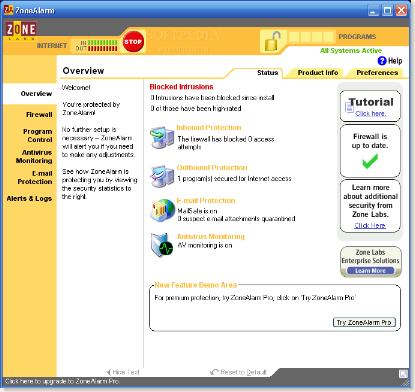
Task: Click the Help text label
Action: pyautogui.click(x=395, y=61)
